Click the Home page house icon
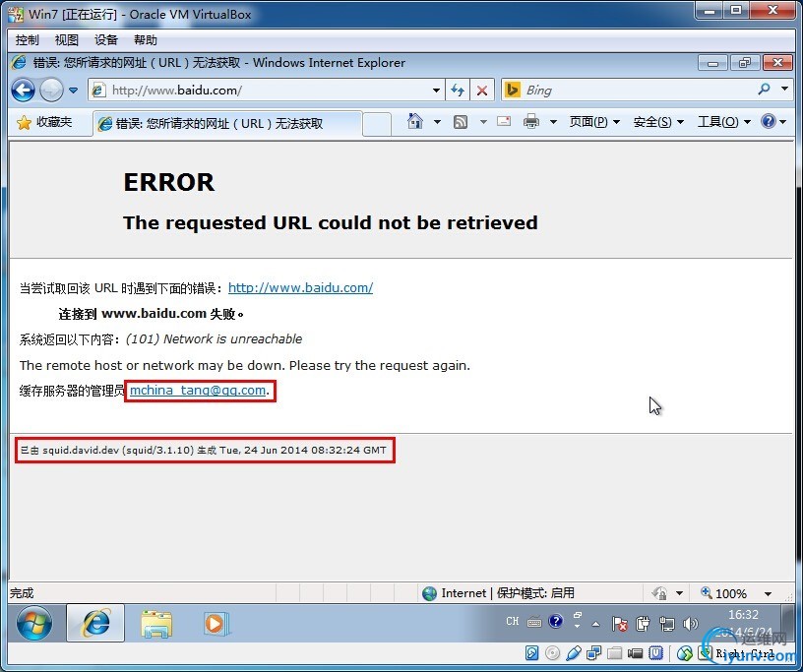 pyautogui.click(x=415, y=122)
